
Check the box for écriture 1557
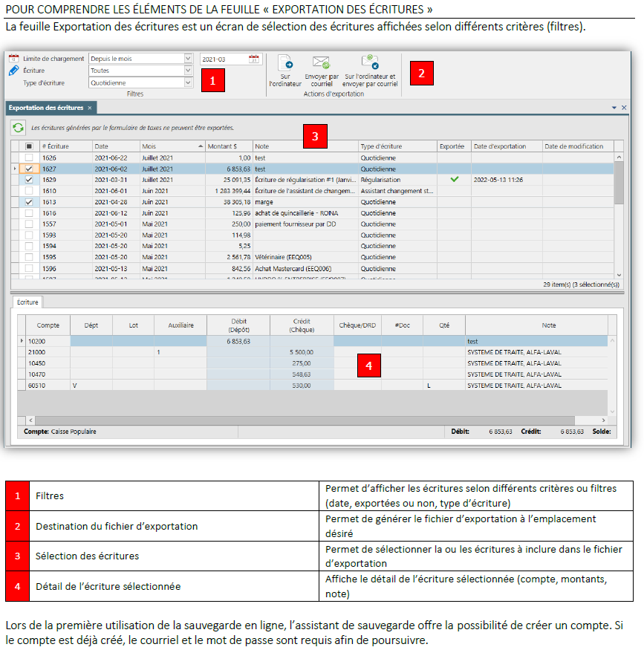29,224
